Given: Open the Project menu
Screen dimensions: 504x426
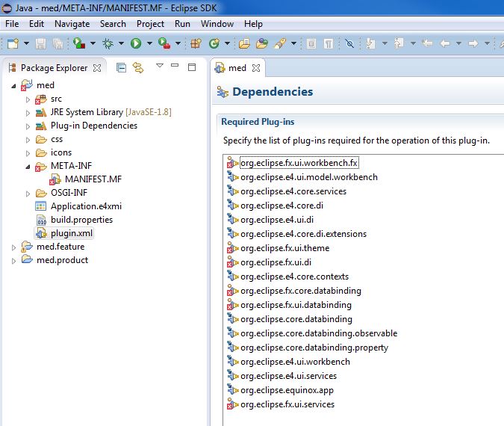Looking at the screenshot, I should coord(150,24).
